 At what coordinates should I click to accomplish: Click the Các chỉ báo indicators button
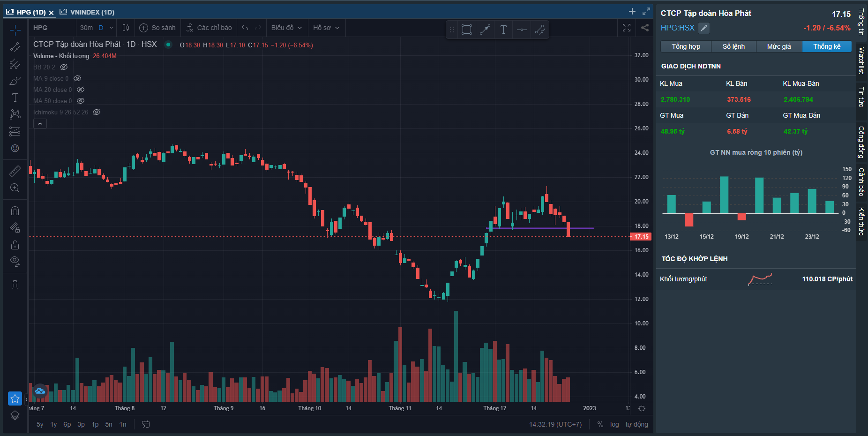(x=209, y=28)
